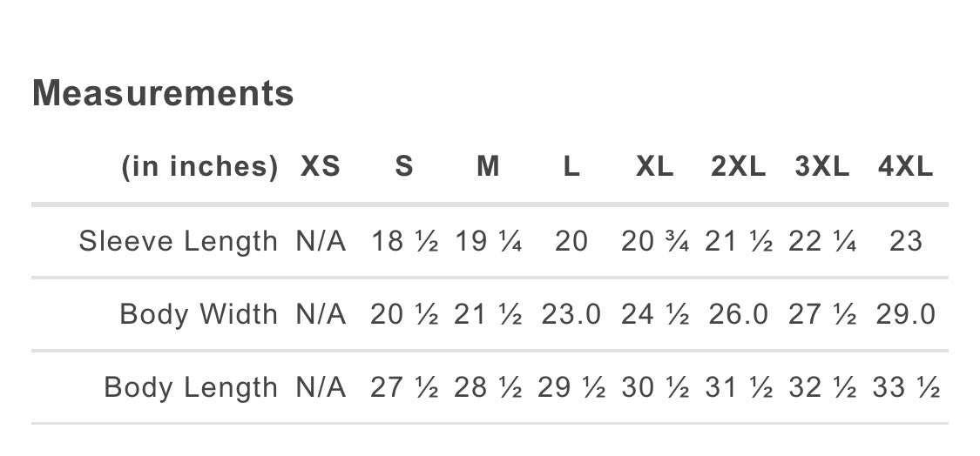Select the 19 ¼ sleeve length value
This screenshot has width=980, height=456.
(488, 241)
